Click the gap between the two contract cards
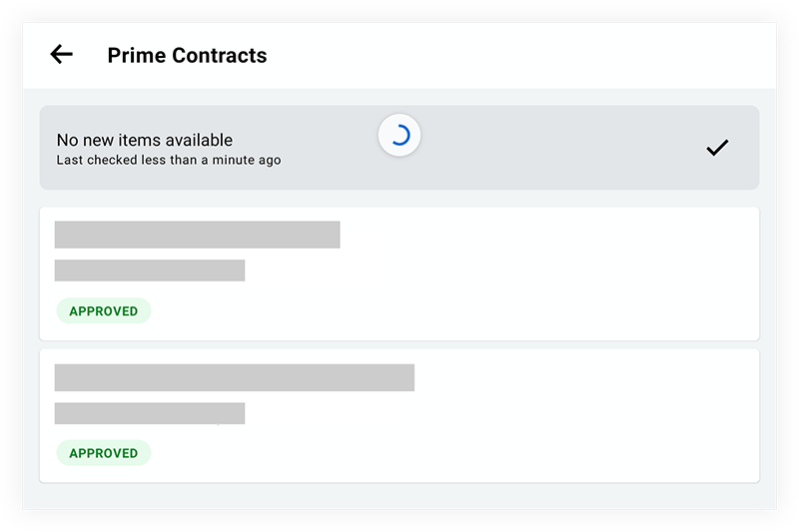The image size is (799, 532). (399, 345)
